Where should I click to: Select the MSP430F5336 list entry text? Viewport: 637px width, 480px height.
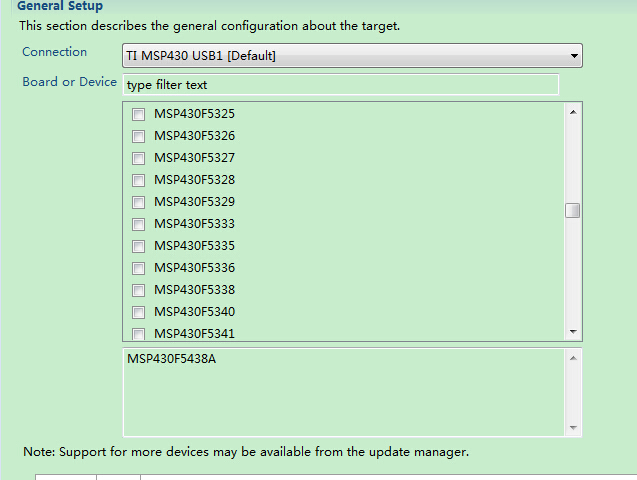coord(194,268)
